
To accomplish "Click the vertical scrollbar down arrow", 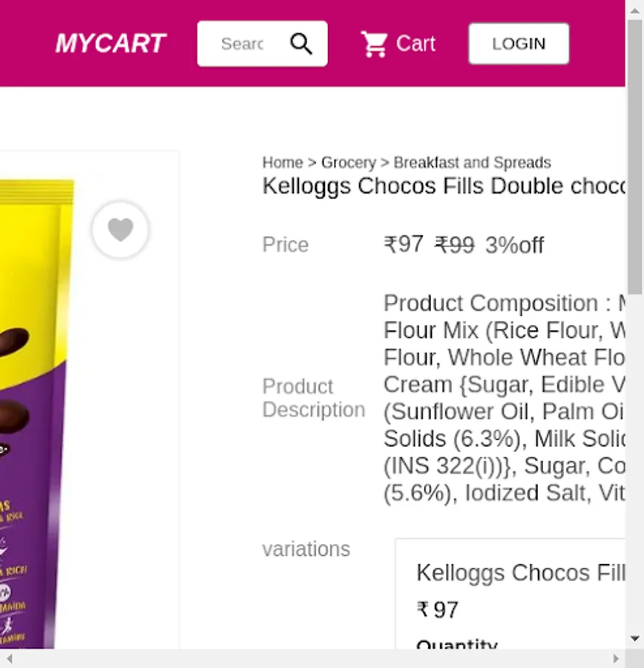I will 635,638.
